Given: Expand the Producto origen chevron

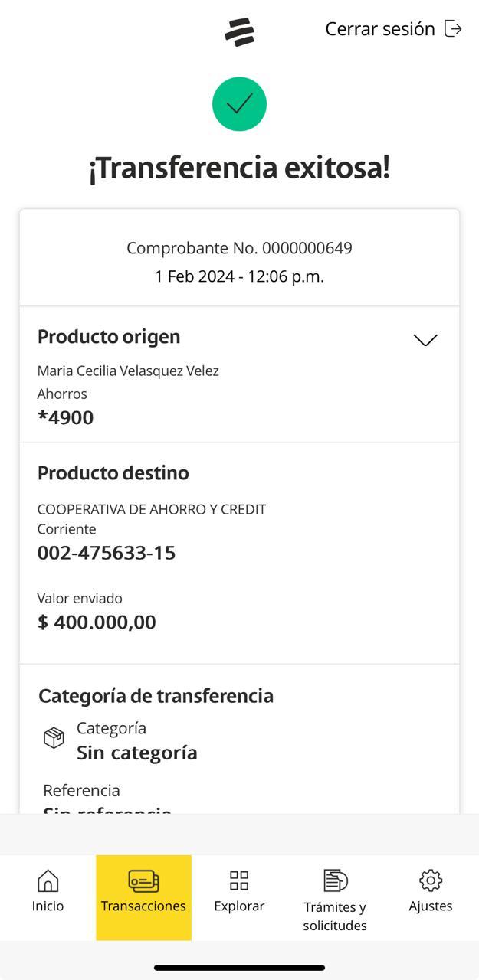Looking at the screenshot, I should [x=425, y=340].
